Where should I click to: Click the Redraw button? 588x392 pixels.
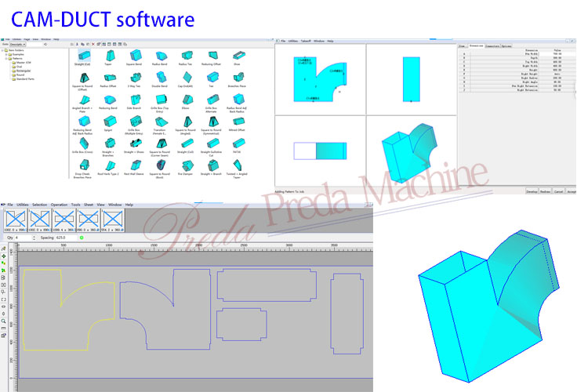[x=545, y=191]
